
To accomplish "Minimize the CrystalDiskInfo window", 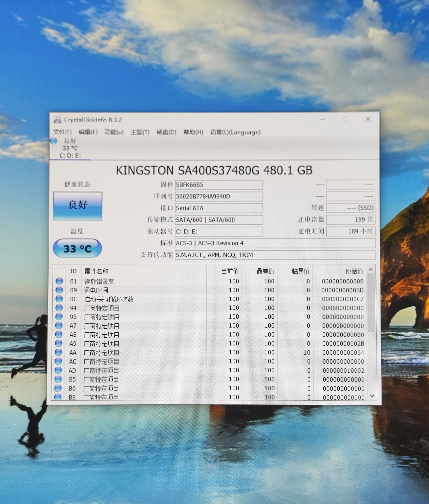I will coord(323,119).
